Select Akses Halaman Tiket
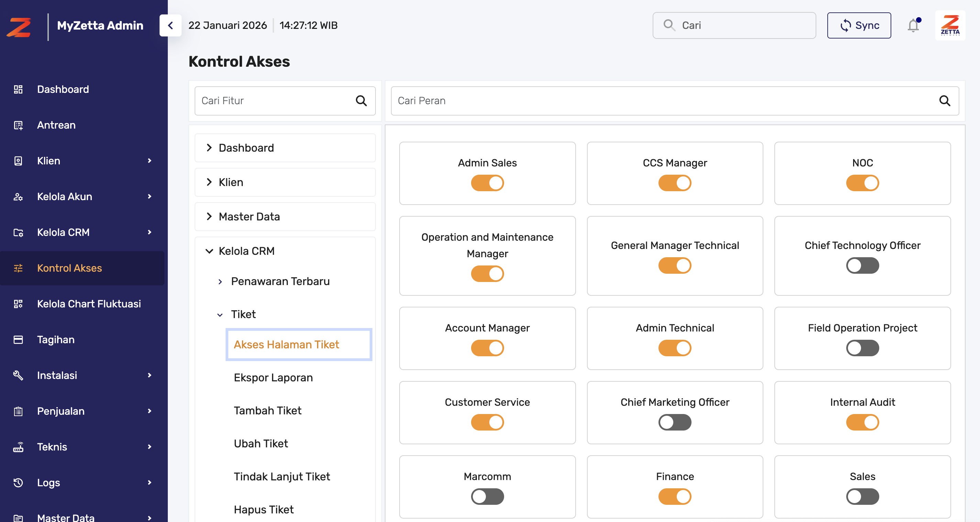Image resolution: width=980 pixels, height=522 pixels. [286, 344]
